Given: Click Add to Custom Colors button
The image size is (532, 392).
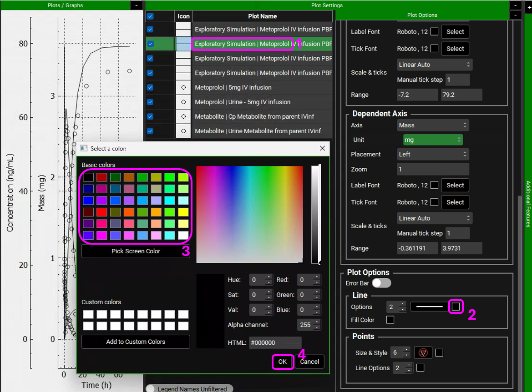Looking at the screenshot, I should pyautogui.click(x=136, y=342).
